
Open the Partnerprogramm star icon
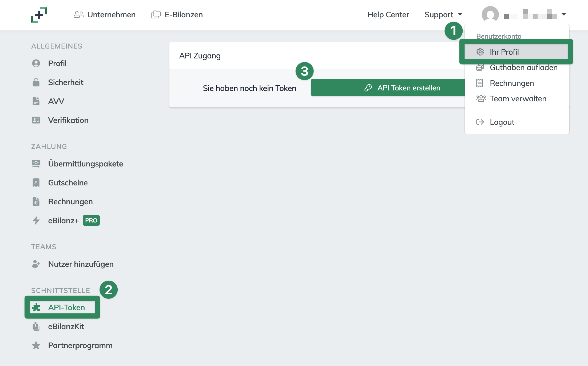(36, 345)
